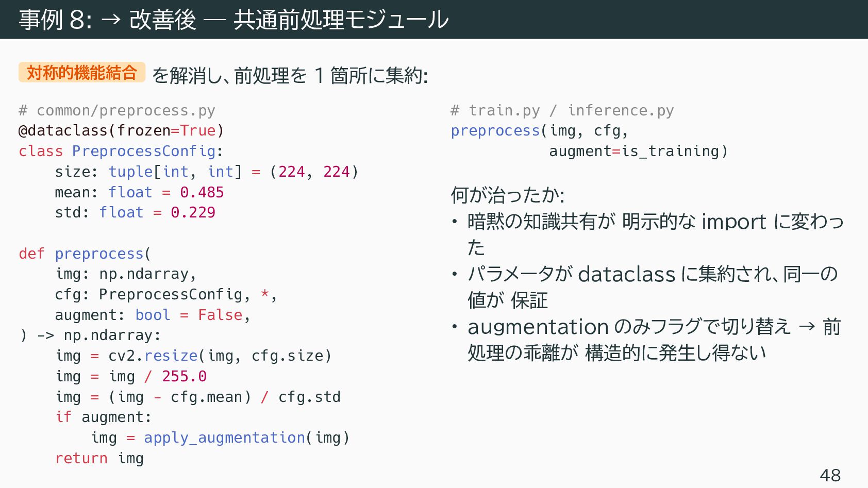Click the "return img" statement
Image resolution: width=868 pixels, height=488 pixels.
pos(99,458)
